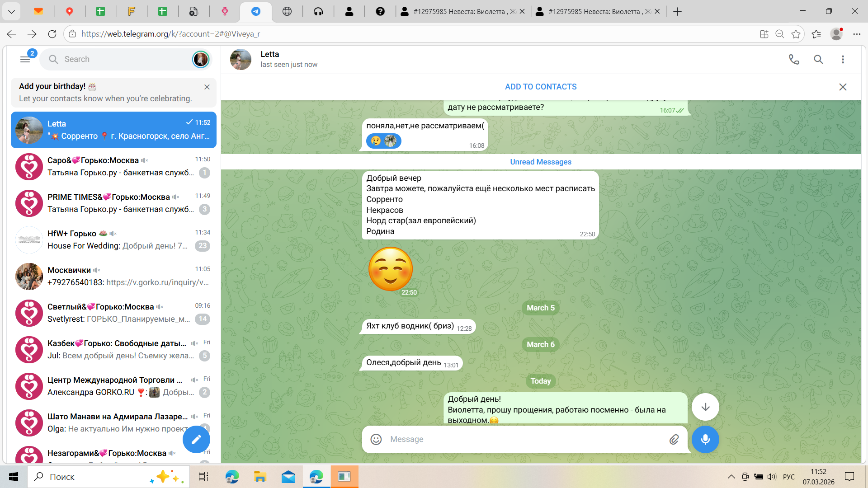Open the chat's three-dot options menu

tap(843, 59)
